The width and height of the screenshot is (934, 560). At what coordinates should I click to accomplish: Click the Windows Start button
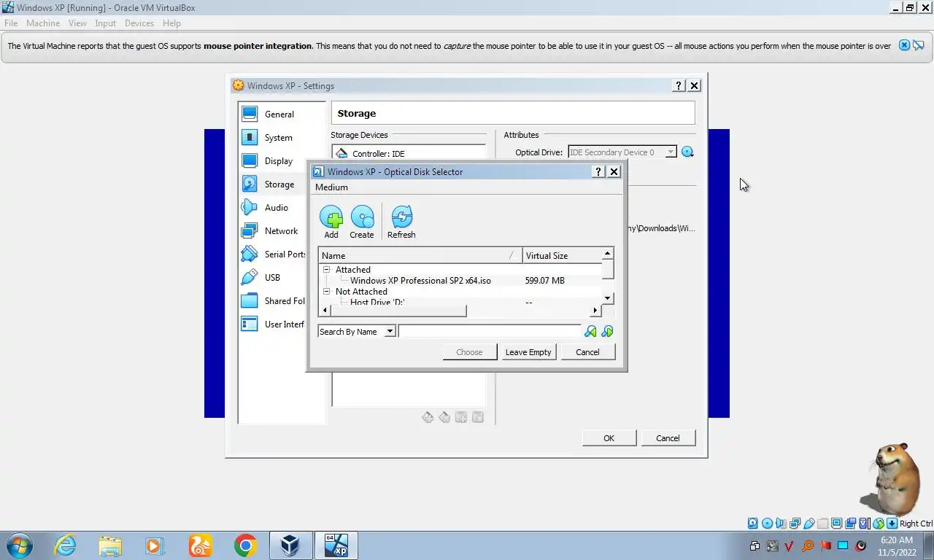coord(19,545)
